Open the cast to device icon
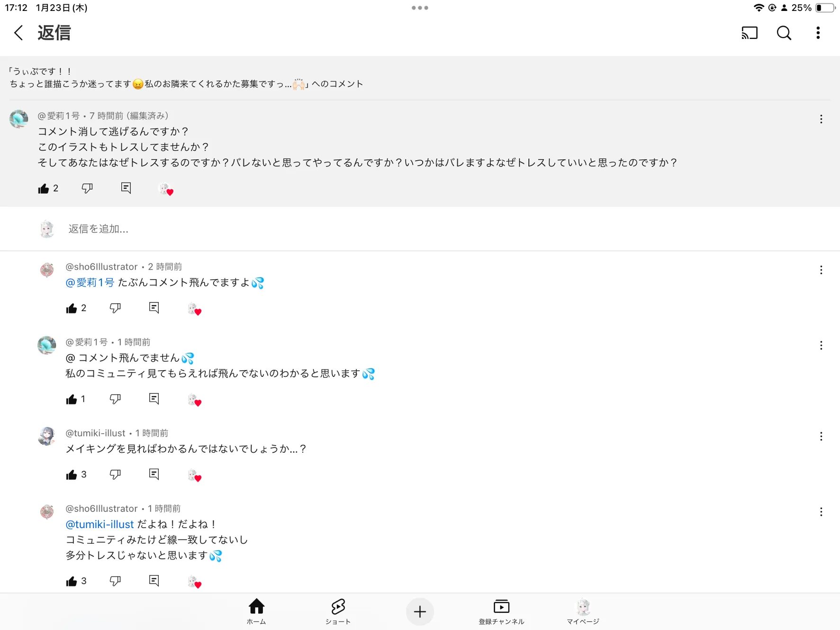840x630 pixels. coord(750,33)
